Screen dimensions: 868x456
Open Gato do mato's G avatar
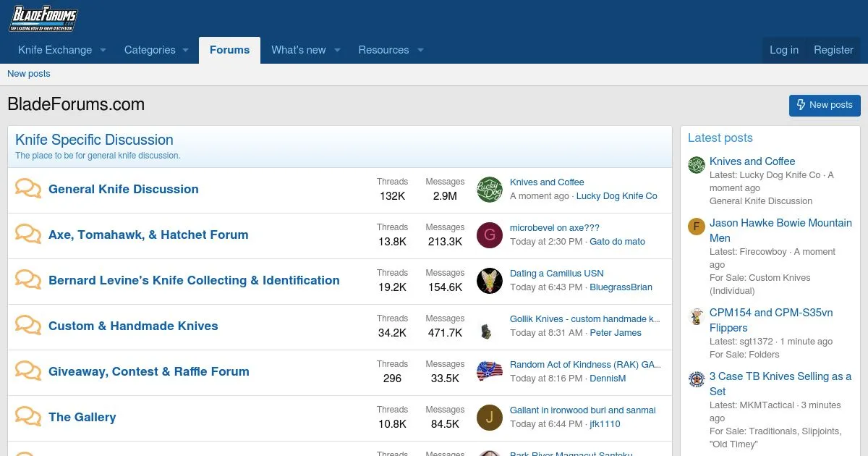[x=490, y=235]
